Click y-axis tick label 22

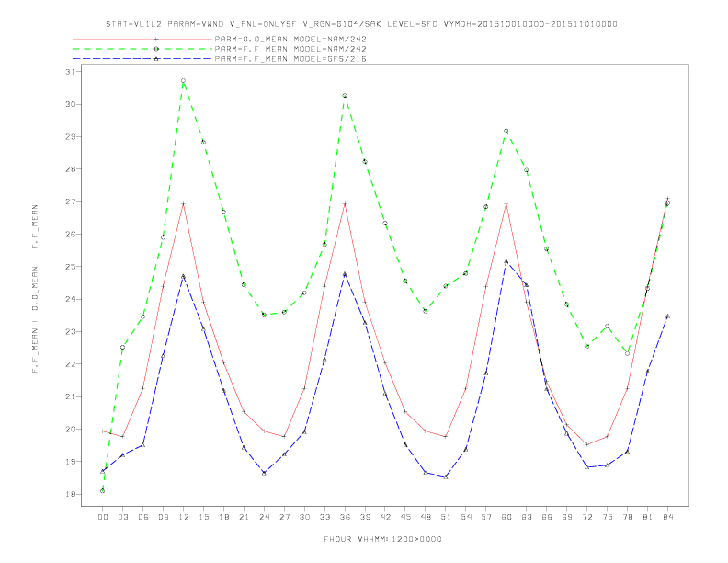coord(71,364)
